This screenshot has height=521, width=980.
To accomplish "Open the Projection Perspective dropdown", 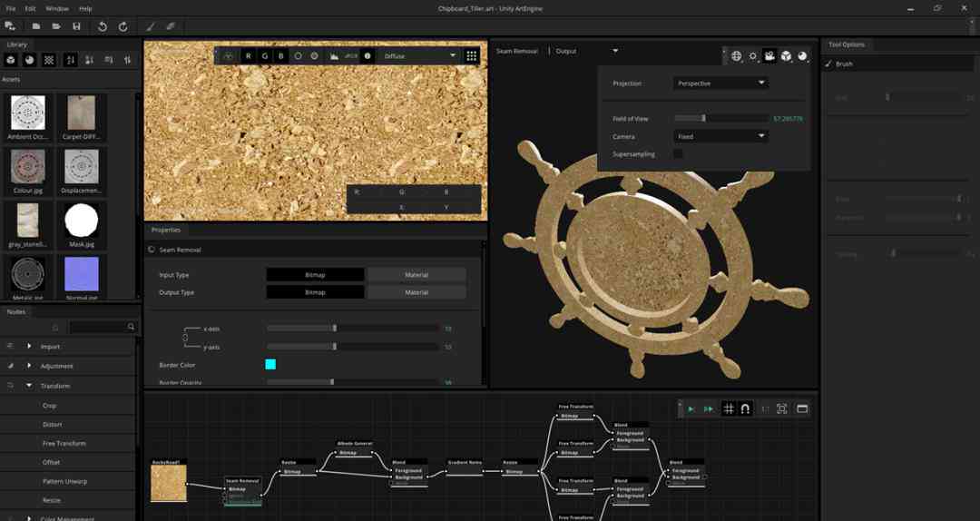I will 720,83.
